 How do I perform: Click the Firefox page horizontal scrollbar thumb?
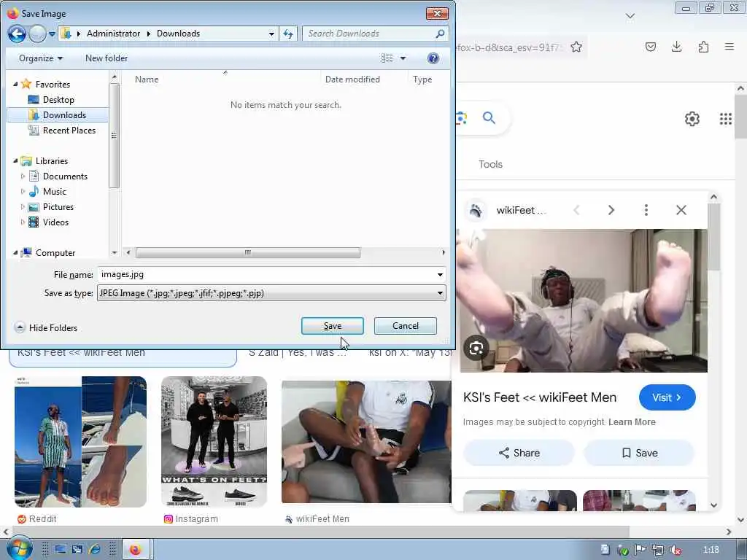pyautogui.click(x=320, y=531)
